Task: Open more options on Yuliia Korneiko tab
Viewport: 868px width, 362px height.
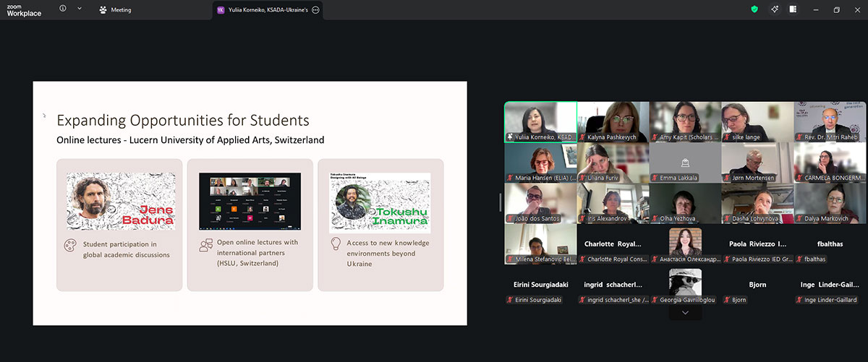Action: point(315,10)
